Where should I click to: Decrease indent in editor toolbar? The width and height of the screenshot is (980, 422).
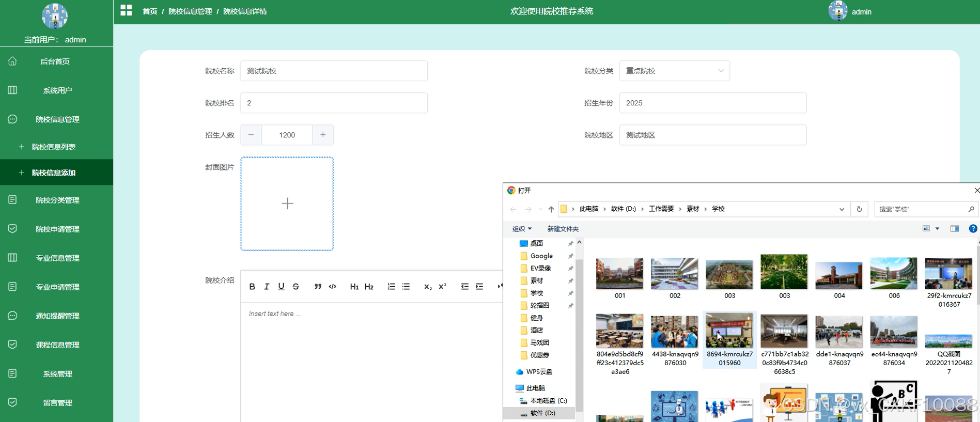pos(465,287)
